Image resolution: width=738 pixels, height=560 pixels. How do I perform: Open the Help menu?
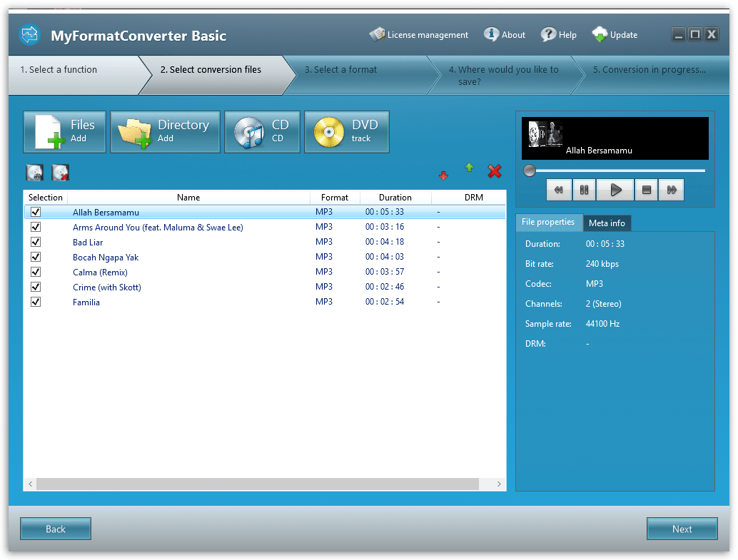tap(559, 35)
